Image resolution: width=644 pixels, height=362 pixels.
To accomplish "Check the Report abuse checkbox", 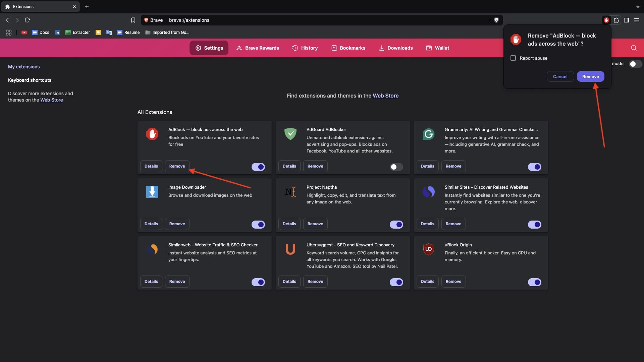I will click(x=513, y=58).
